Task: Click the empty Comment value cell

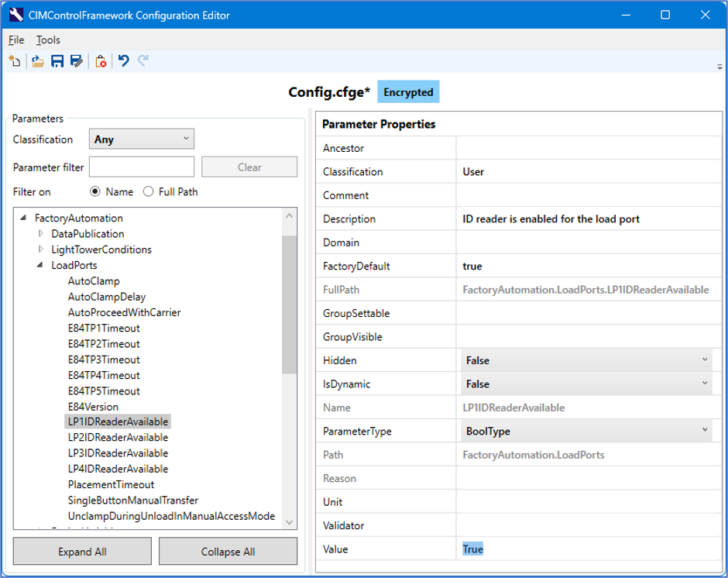Action: tap(589, 195)
